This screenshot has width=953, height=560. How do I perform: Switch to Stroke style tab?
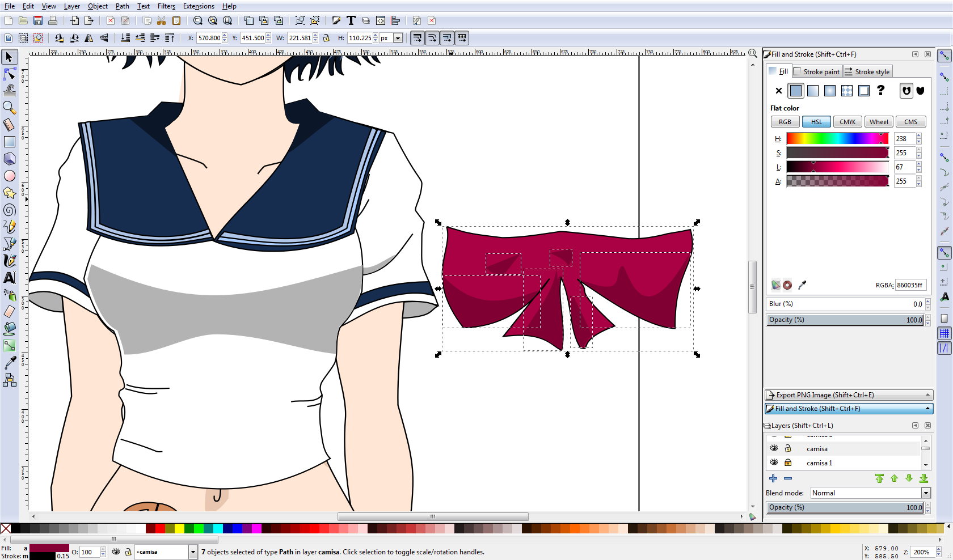868,71
